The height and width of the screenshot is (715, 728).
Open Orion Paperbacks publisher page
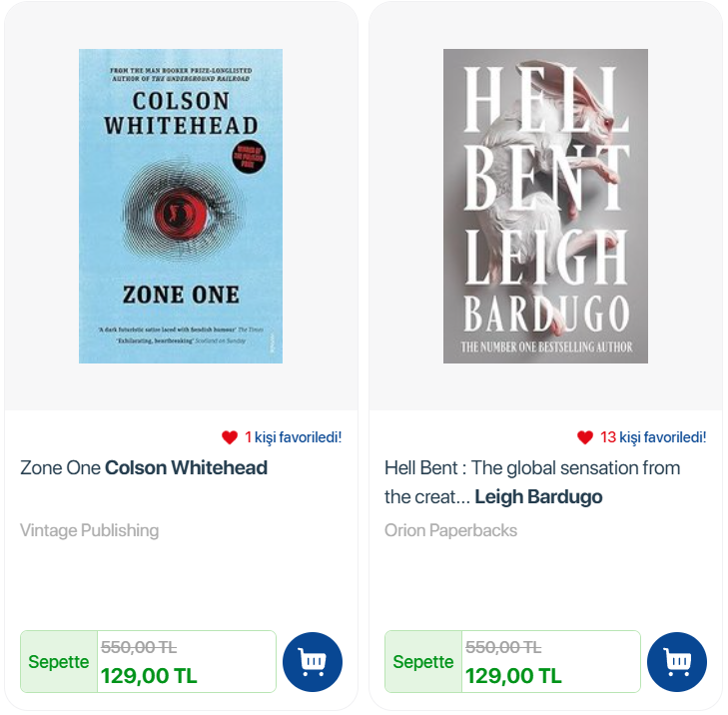[x=450, y=530]
